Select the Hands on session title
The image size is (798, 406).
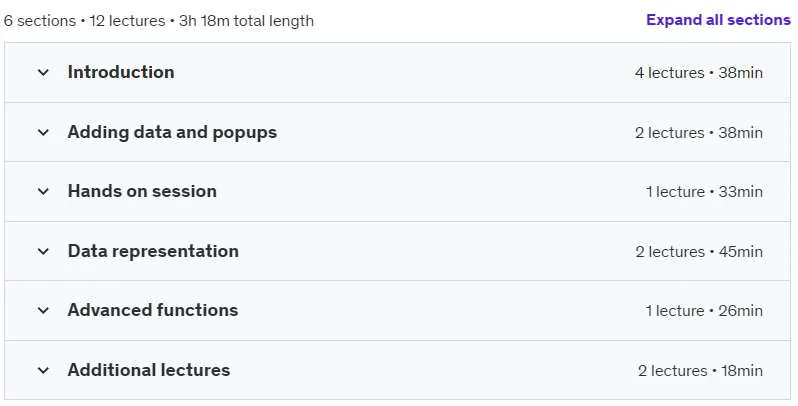pyautogui.click(x=142, y=191)
